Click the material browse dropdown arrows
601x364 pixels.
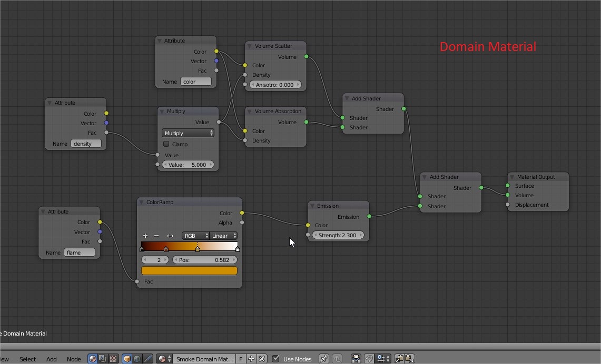[x=170, y=359]
